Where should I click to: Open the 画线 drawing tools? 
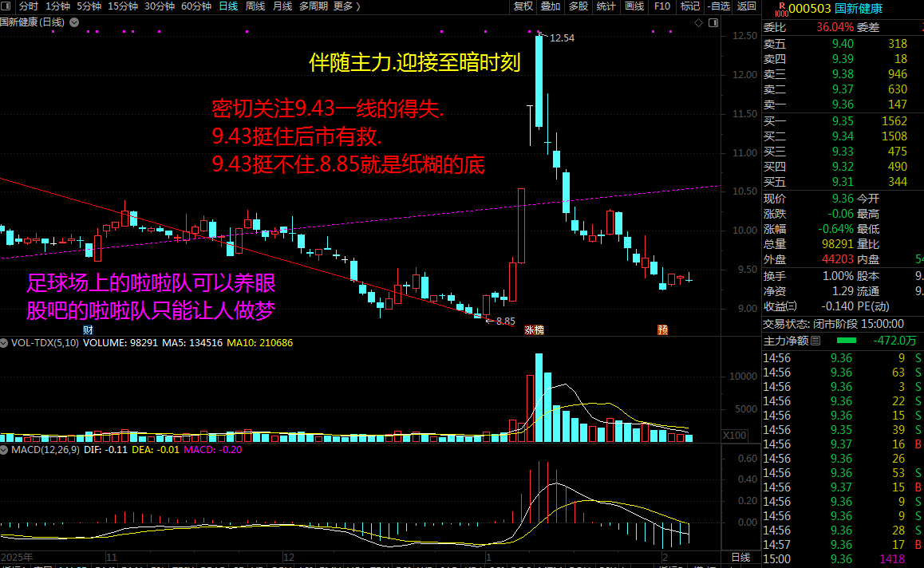coord(634,6)
